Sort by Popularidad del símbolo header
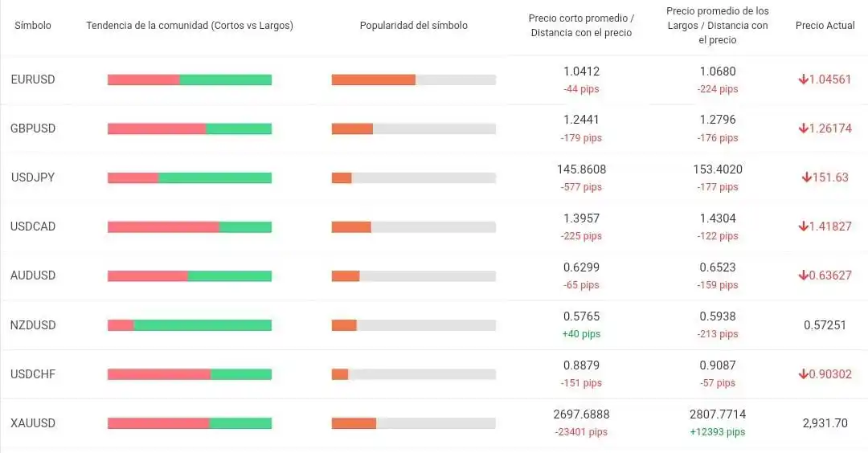Viewport: 868px width, 453px height. 413,26
